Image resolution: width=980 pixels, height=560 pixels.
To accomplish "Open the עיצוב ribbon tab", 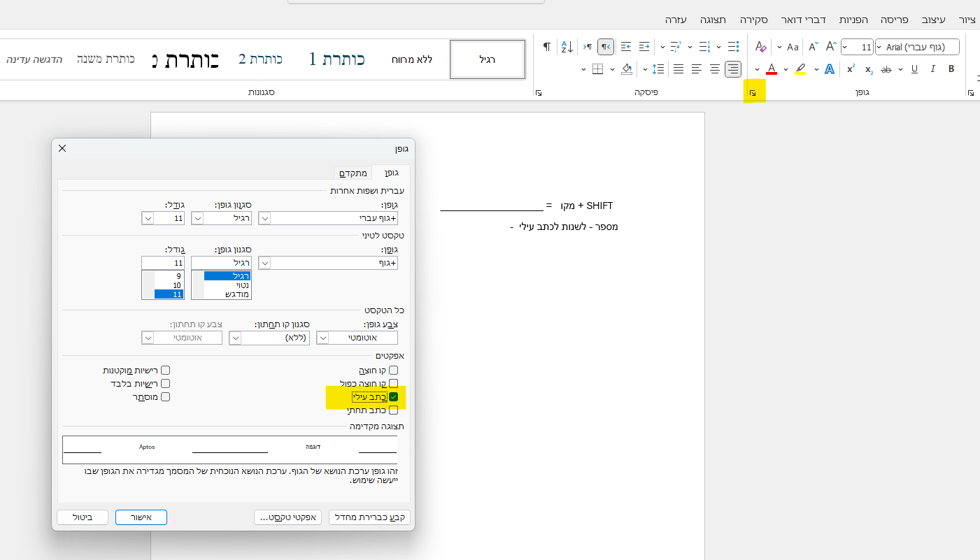I will [932, 20].
